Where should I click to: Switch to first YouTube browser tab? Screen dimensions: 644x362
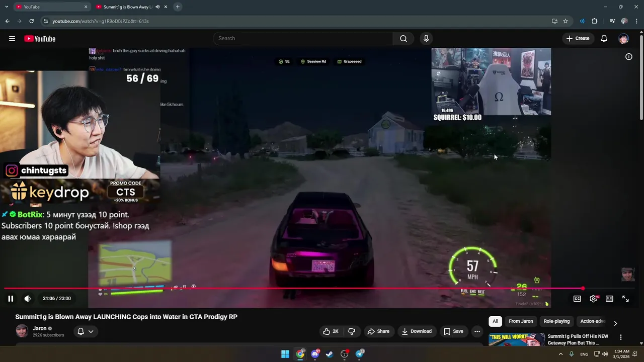coord(50,7)
